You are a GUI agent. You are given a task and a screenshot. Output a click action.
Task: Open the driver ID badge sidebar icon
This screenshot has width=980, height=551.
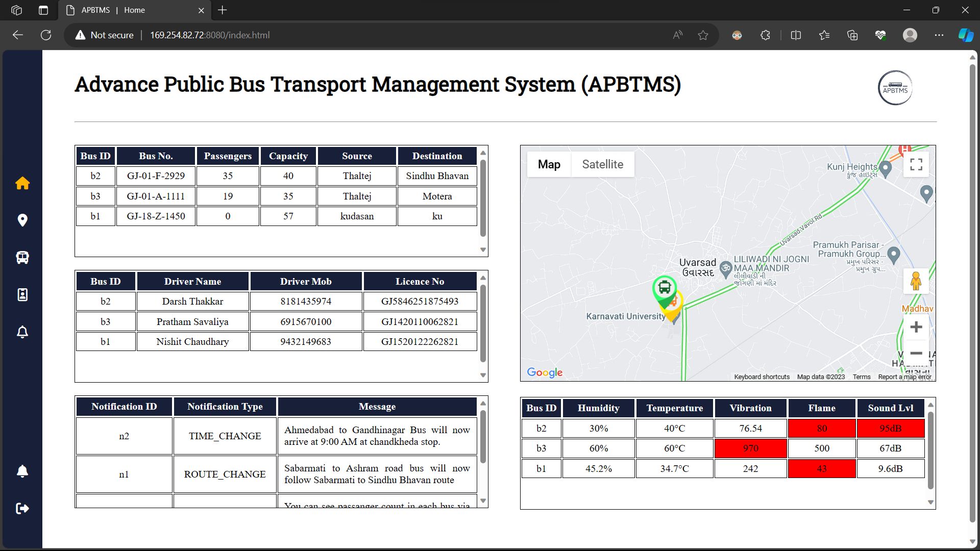(x=22, y=295)
